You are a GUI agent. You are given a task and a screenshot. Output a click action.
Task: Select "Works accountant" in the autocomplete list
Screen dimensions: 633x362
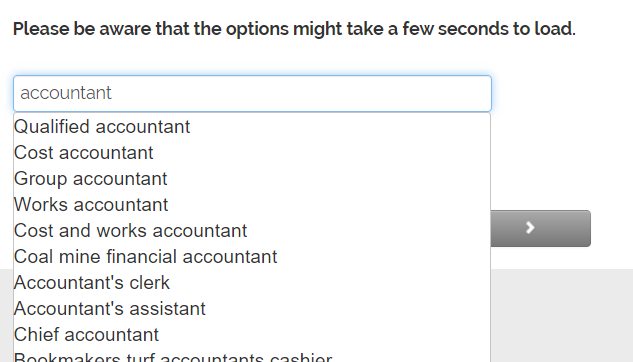[x=252, y=205]
